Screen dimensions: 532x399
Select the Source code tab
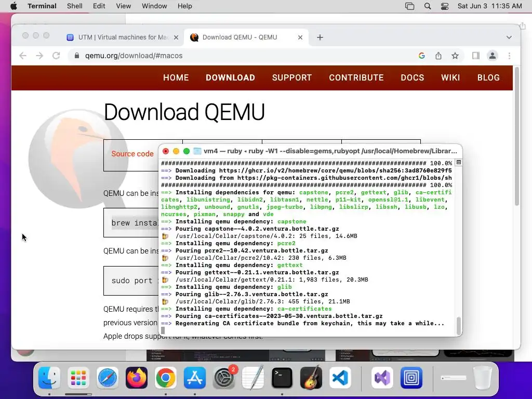(x=132, y=154)
